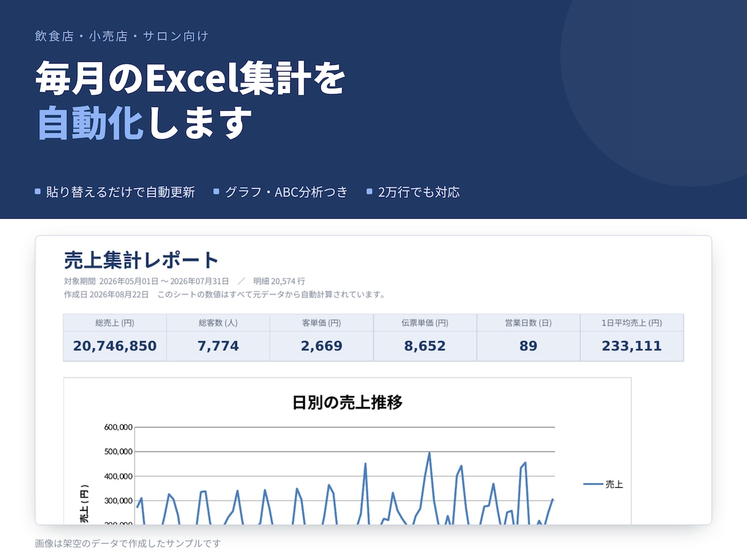Click the value 233,111

632,346
